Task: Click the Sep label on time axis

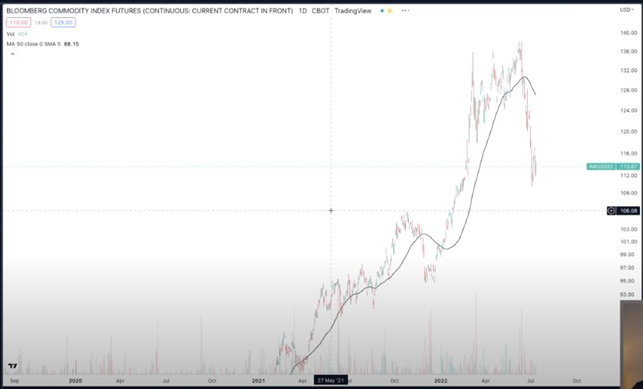Action: [14, 381]
